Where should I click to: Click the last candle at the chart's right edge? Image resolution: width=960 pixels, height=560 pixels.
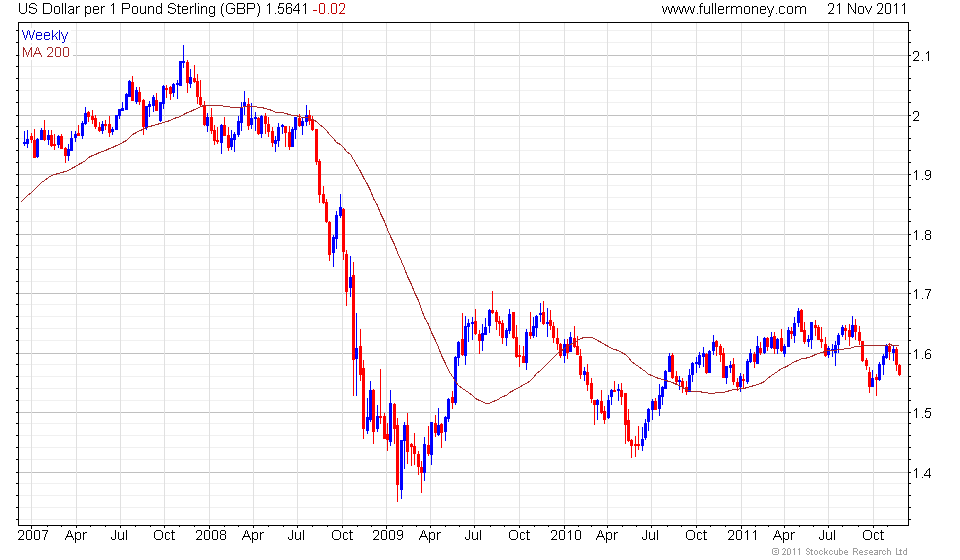(x=899, y=369)
